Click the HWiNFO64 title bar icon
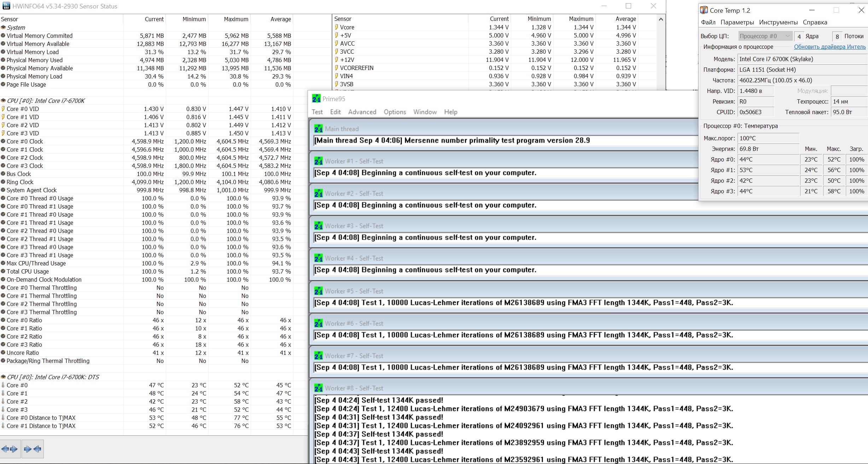The width and height of the screenshot is (868, 464). pos(6,6)
